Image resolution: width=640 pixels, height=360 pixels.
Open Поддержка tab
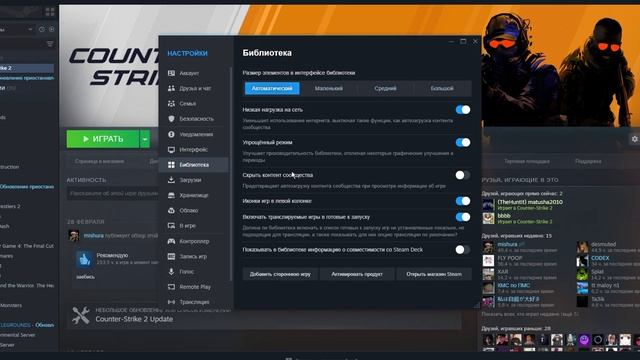(588, 162)
